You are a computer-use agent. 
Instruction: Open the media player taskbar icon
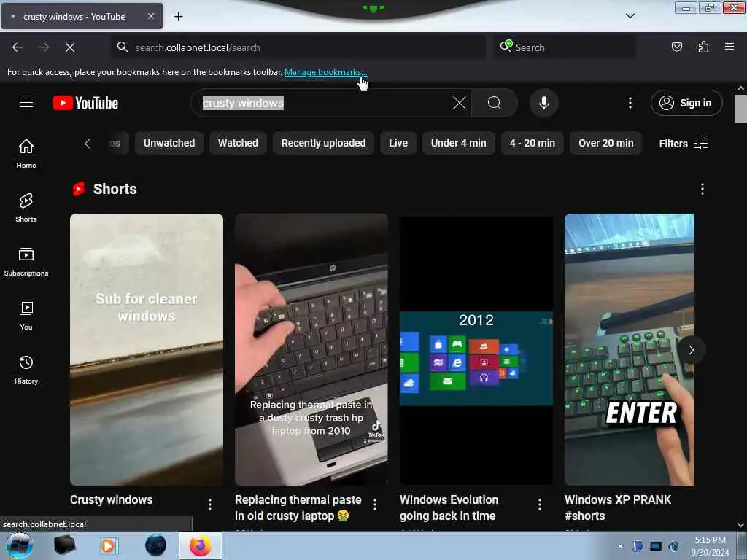[109, 545]
